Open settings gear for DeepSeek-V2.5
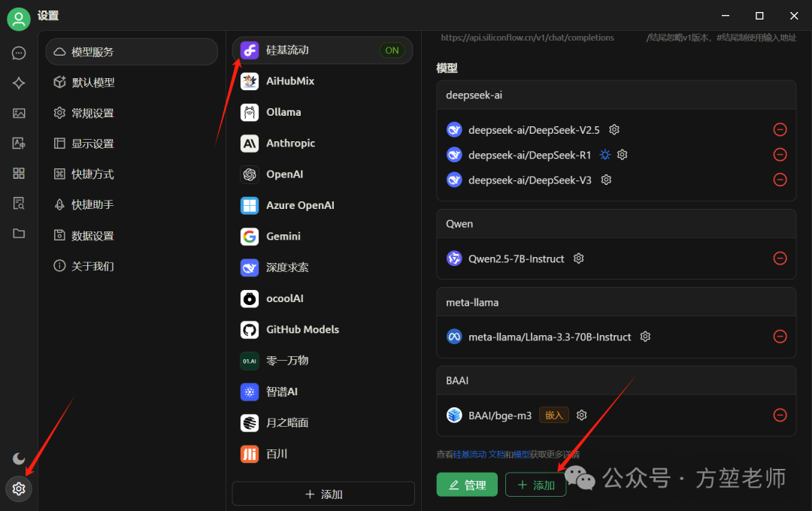 pos(614,129)
